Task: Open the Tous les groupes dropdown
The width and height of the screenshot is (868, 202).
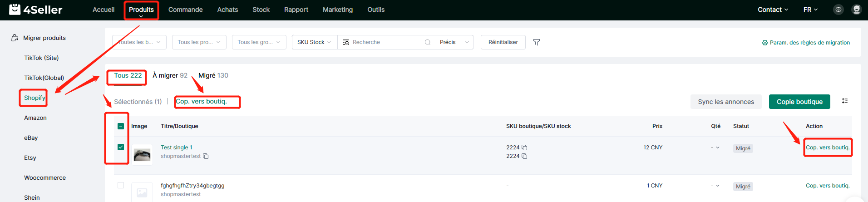Action: click(x=259, y=42)
